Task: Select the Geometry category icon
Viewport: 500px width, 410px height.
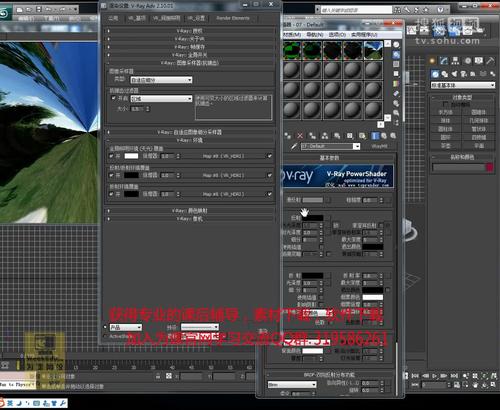Action: tap(435, 74)
